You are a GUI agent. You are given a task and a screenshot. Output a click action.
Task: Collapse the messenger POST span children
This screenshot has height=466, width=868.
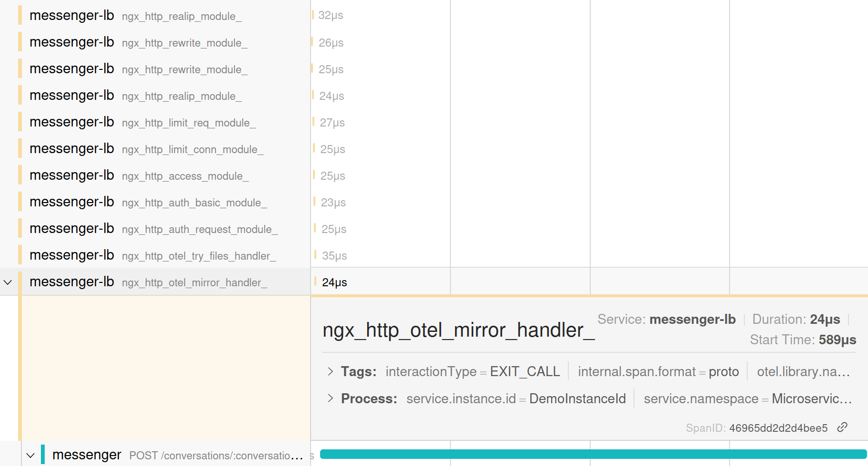click(x=30, y=455)
